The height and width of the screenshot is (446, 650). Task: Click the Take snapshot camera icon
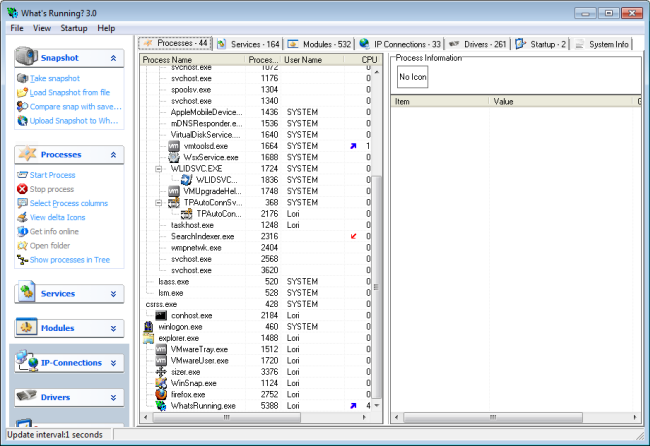pos(22,78)
